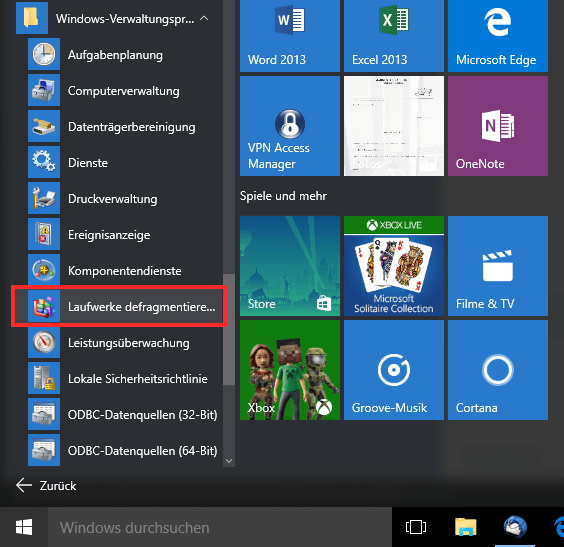Open the Filme & TV tile

498,266
